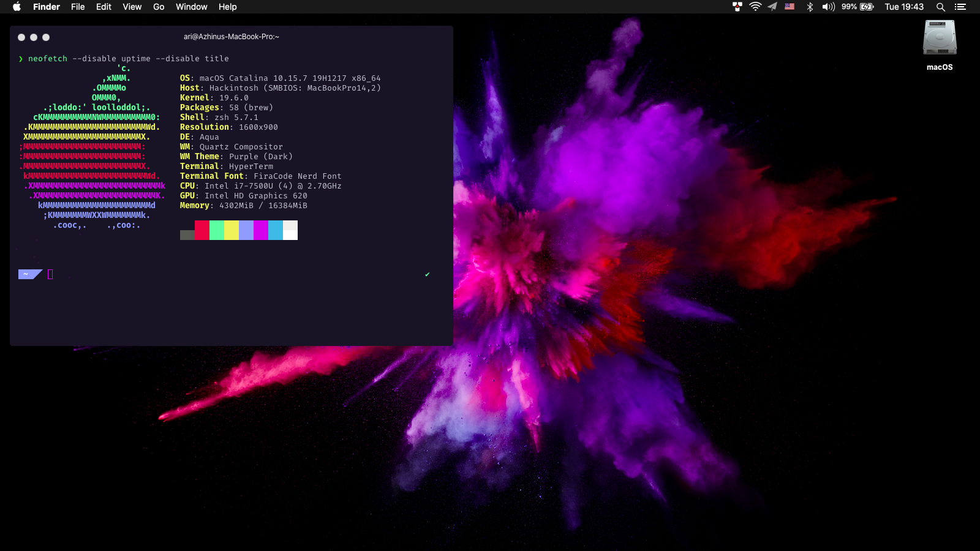
Task: Click the Terminal: HyperTerm line
Action: (227, 167)
